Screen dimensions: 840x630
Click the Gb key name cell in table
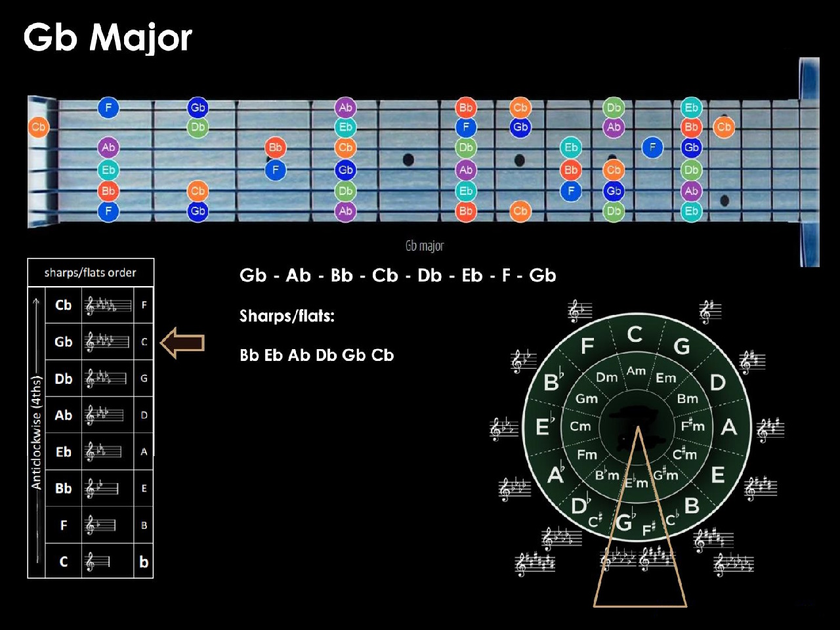[x=64, y=342]
